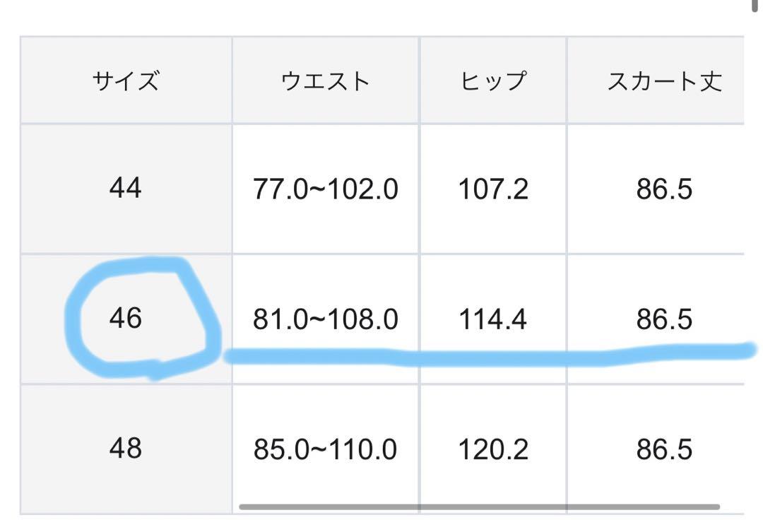Click the horizontal scrollbar under the table
This screenshot has height=532, width=763.
479,507
